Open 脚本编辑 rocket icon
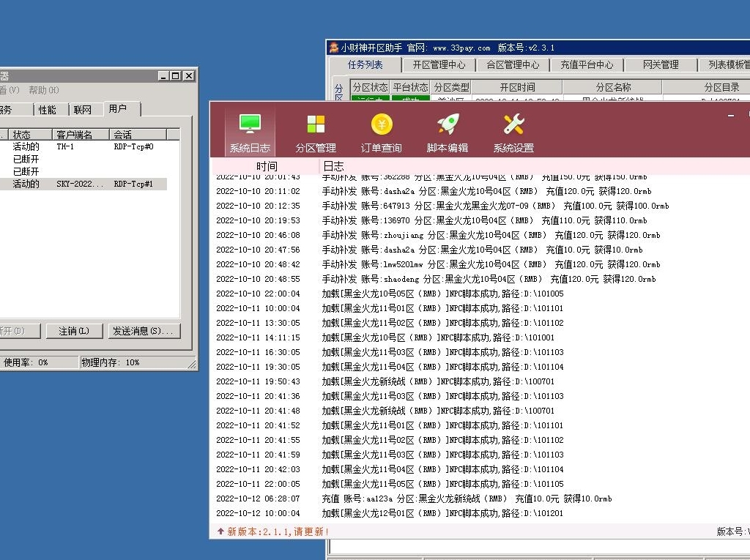Screen dimensions: 750x560 tap(448, 124)
